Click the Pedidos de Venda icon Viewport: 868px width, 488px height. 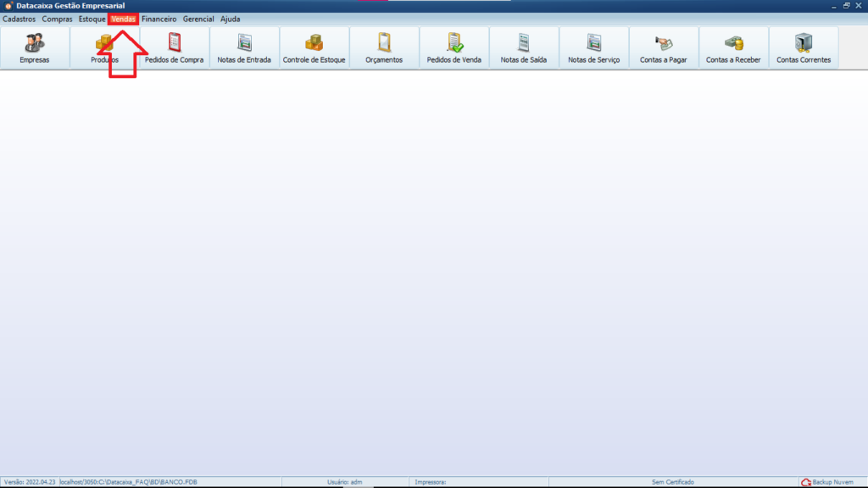(453, 47)
